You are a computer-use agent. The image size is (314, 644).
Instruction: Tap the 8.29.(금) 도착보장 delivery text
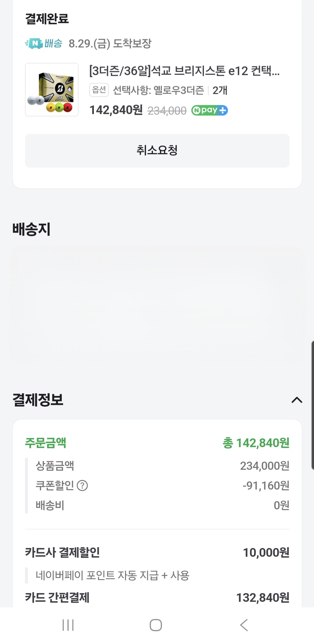point(110,44)
